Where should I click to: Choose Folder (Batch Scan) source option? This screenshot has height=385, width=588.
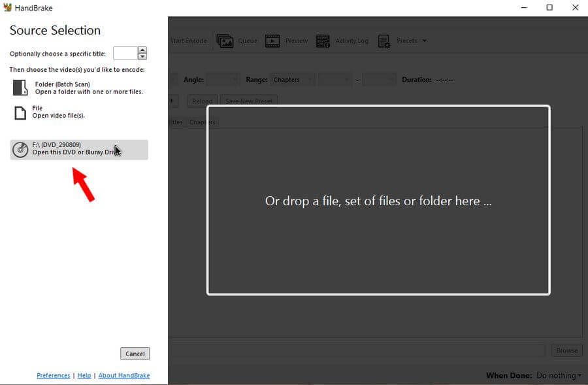78,88
